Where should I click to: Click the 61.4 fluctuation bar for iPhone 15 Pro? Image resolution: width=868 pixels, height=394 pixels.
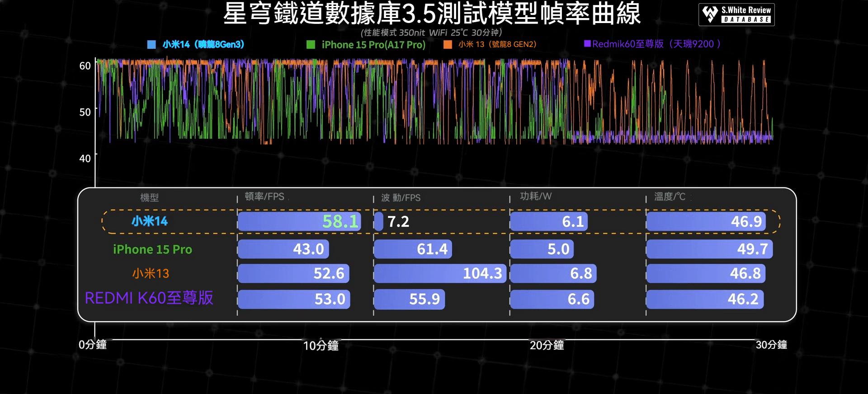coord(413,249)
